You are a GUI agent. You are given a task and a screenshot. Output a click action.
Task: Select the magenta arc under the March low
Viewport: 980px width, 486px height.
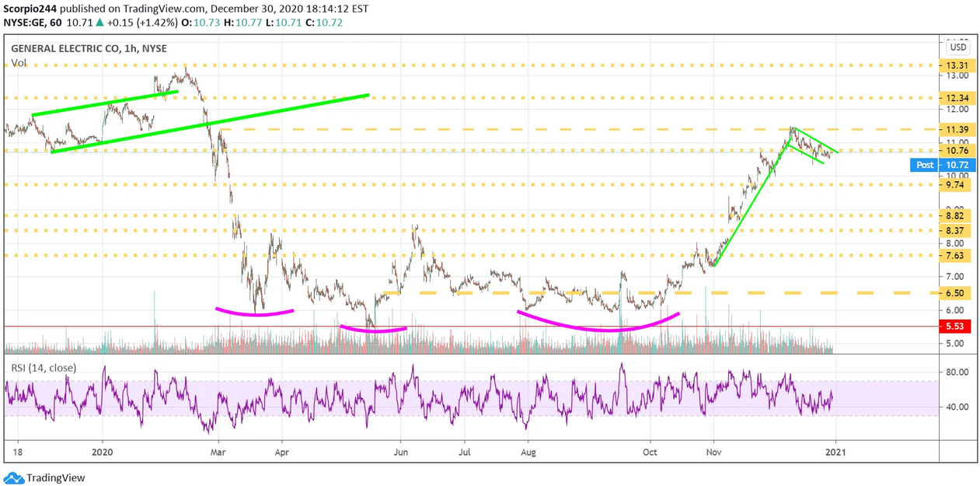click(x=254, y=311)
